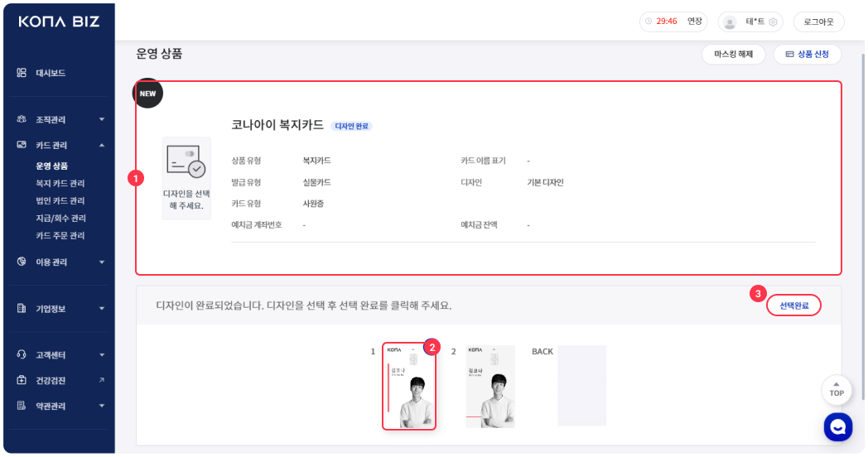Click the 상품 신청 button

(807, 54)
